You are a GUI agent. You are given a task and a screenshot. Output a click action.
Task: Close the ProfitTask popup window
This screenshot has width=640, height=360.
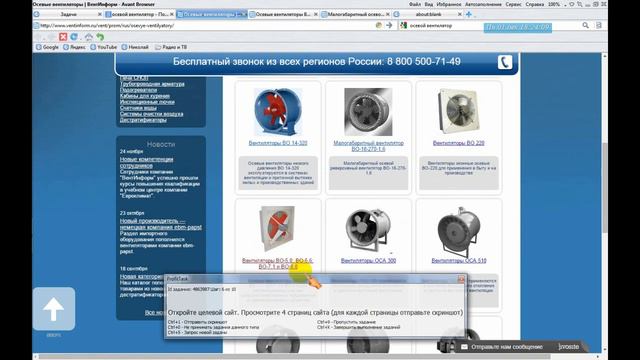(x=461, y=279)
